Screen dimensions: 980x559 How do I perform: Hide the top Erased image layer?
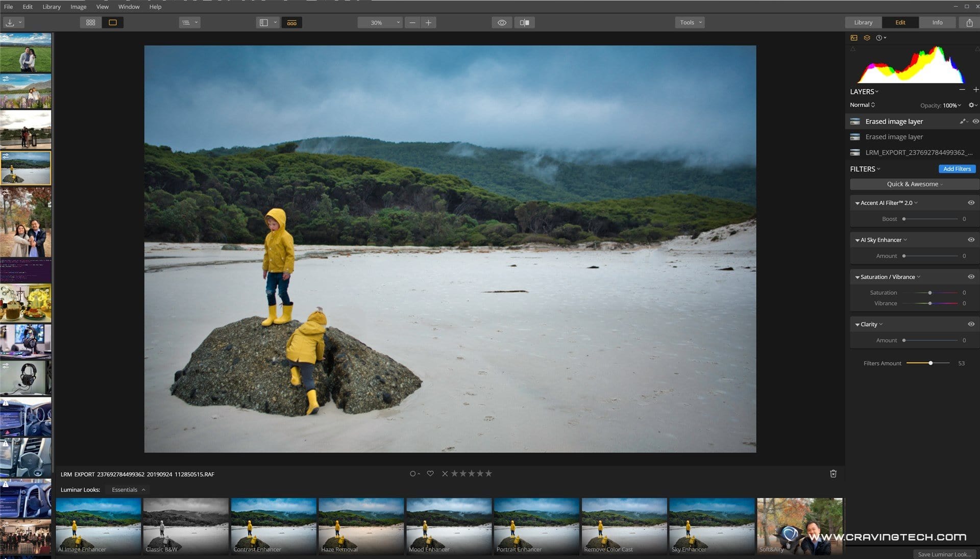975,121
